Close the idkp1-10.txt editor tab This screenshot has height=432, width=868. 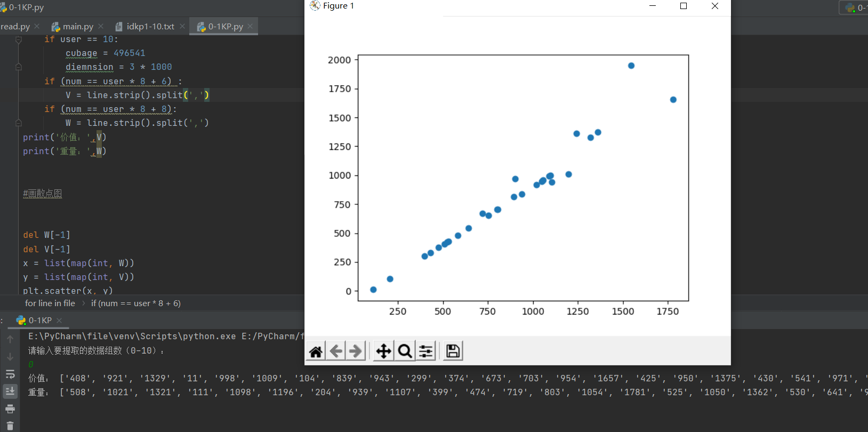click(x=182, y=26)
